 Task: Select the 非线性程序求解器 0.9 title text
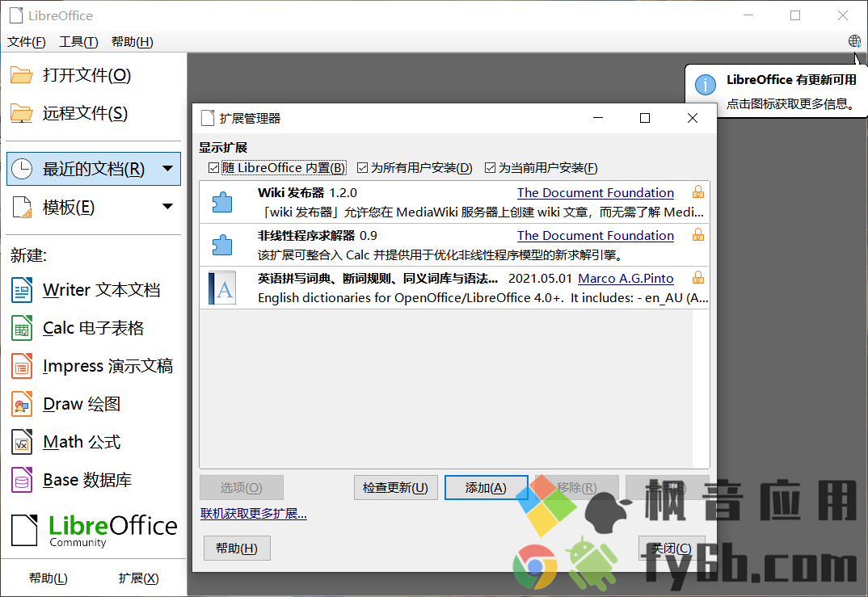coord(317,236)
